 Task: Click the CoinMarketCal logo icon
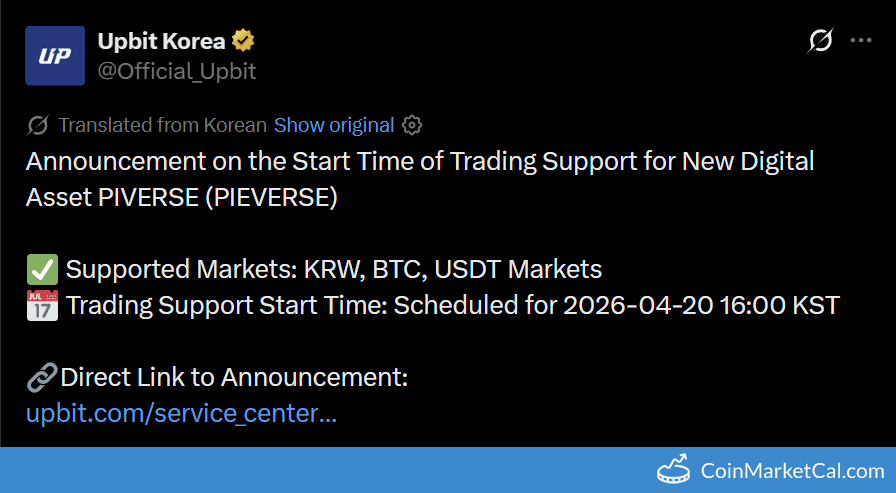coord(674,469)
